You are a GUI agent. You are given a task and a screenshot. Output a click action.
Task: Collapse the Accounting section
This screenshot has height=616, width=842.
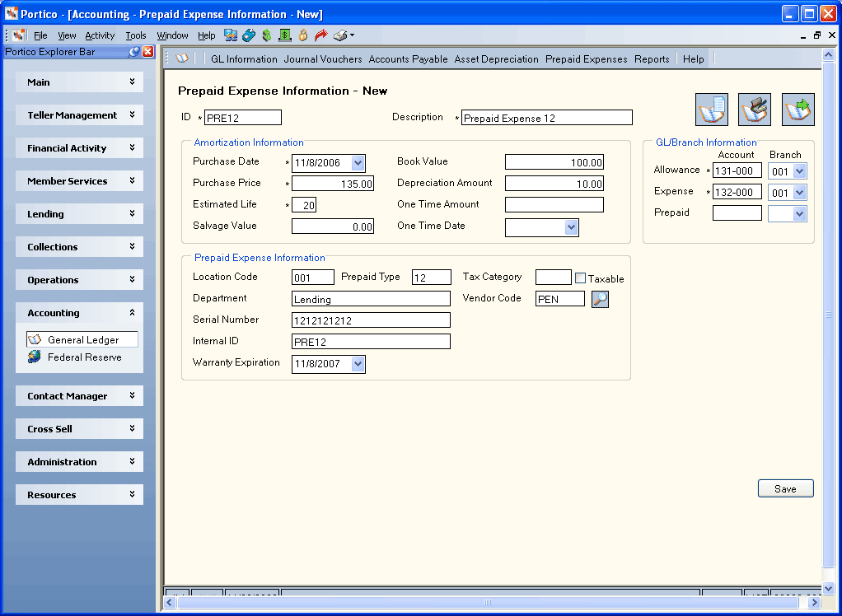pos(79,313)
